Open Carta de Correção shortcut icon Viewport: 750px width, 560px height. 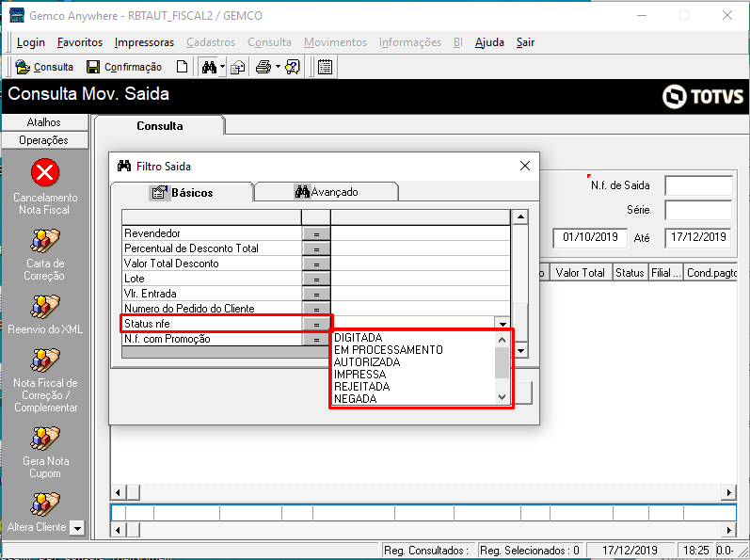[x=45, y=241]
